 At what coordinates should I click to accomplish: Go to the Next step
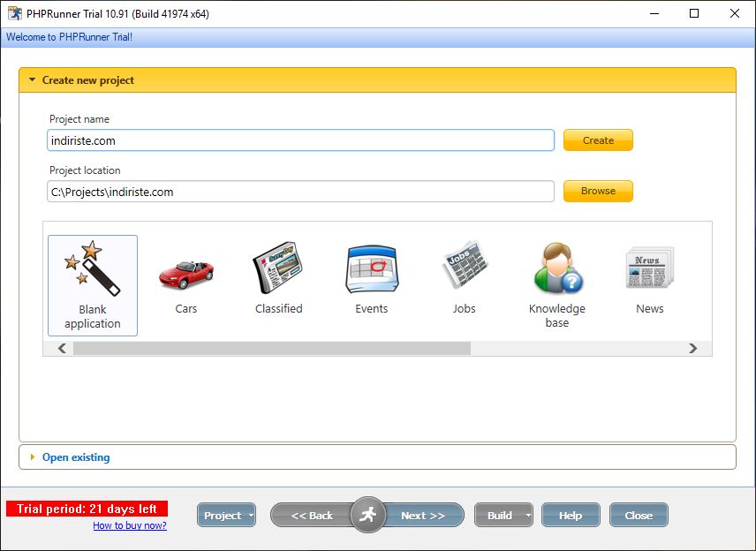click(423, 516)
